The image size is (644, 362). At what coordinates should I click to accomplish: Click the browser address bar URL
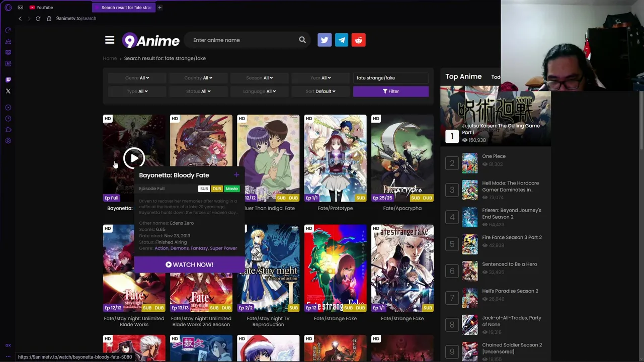76,19
